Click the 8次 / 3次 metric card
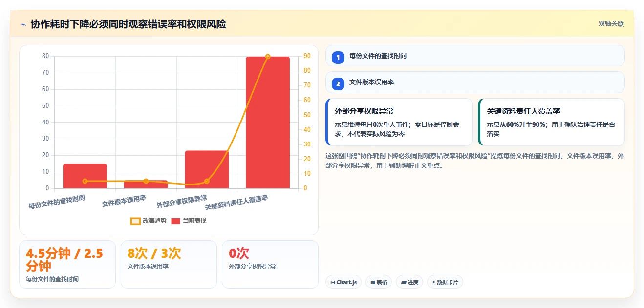Image resolution: width=644 pixels, height=308 pixels. pos(169,265)
